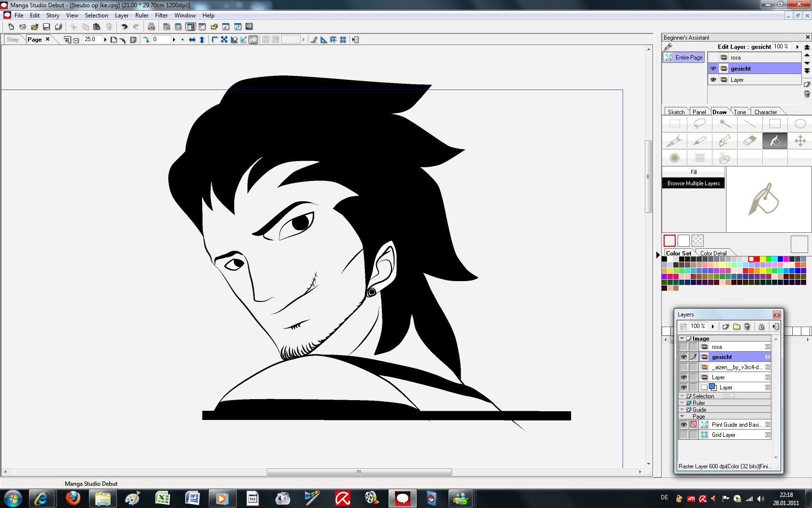812x508 pixels.
Task: Select the Marker tool
Action: [x=699, y=141]
